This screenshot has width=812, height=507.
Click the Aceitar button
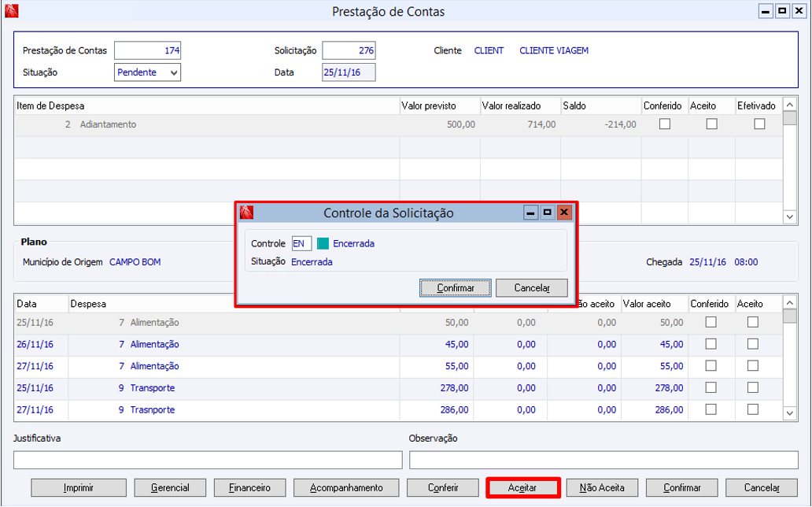click(x=522, y=487)
